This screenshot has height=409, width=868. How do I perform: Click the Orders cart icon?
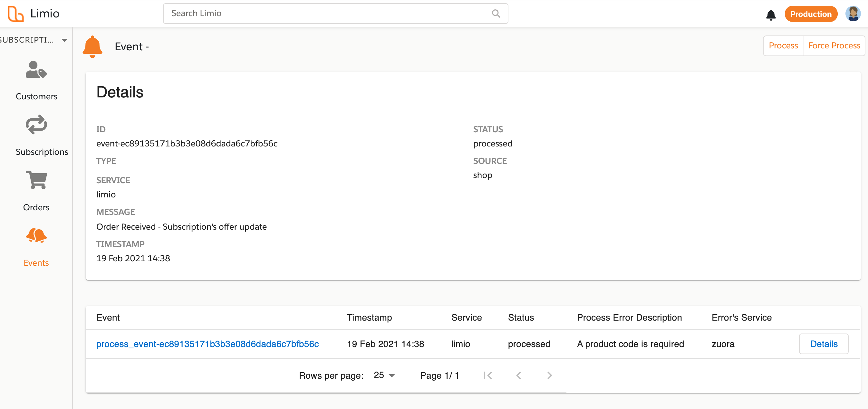click(36, 180)
